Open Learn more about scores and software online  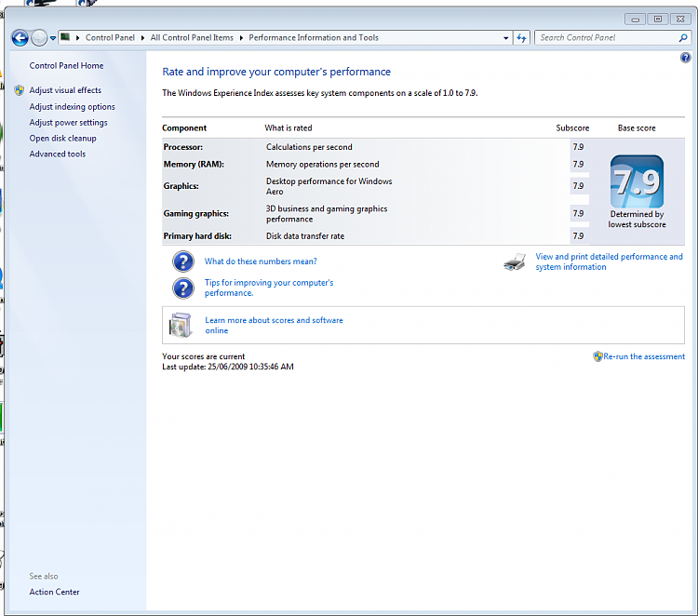point(274,326)
